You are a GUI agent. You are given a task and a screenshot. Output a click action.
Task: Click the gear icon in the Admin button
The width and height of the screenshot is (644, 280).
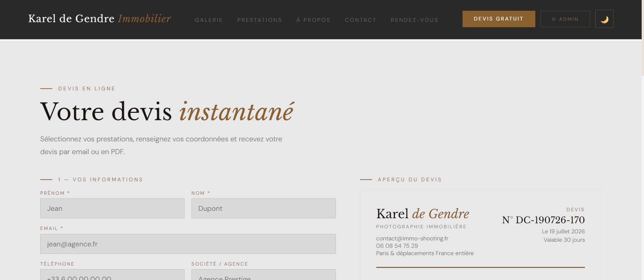[554, 19]
